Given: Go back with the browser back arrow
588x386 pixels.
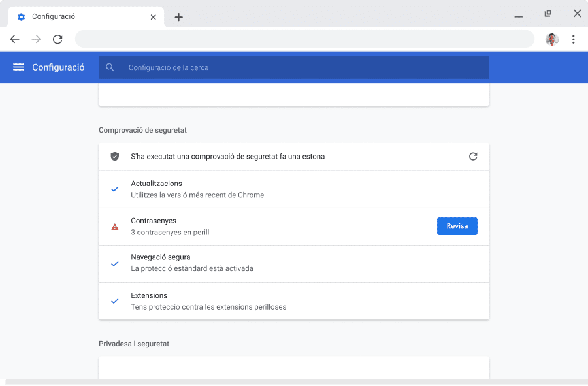Looking at the screenshot, I should click(x=14, y=39).
